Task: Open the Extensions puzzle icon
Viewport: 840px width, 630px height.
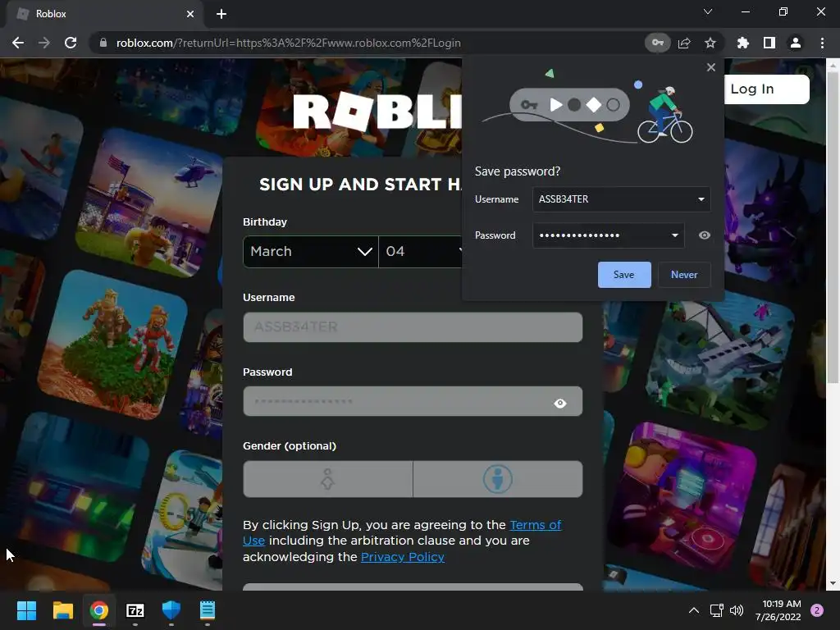Action: point(742,43)
